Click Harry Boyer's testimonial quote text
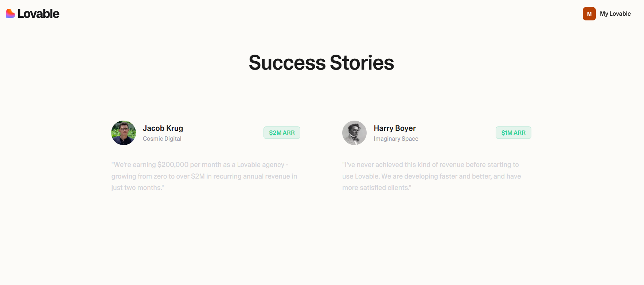The image size is (644, 285). [x=432, y=176]
